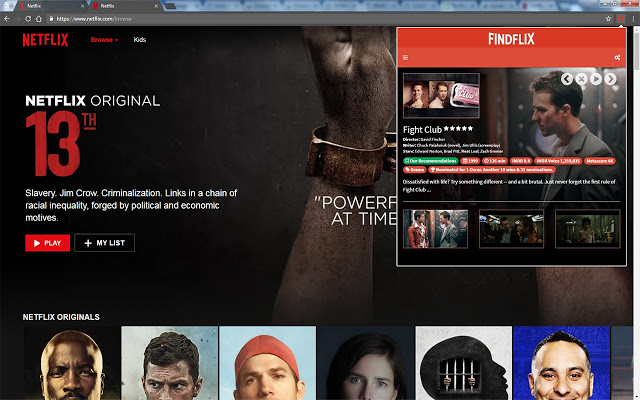Image resolution: width=640 pixels, height=400 pixels.
Task: Reload the Netflix page
Action: tap(28, 19)
